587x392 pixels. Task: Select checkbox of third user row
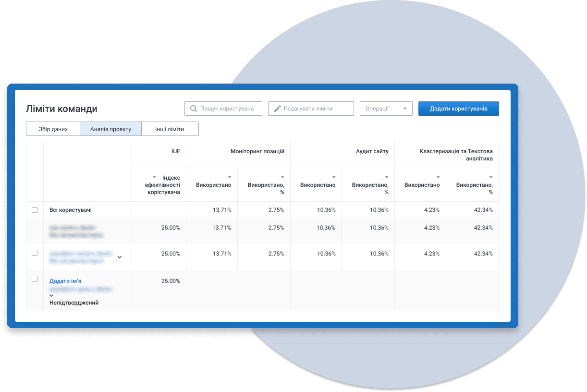pos(35,253)
